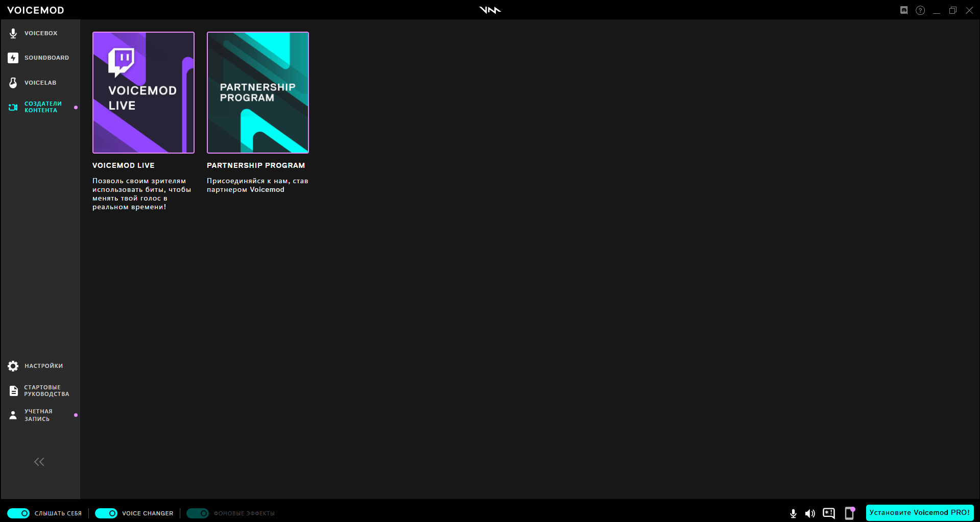980x522 pixels.
Task: Click the microphone icon in bottom bar
Action: pyautogui.click(x=793, y=513)
